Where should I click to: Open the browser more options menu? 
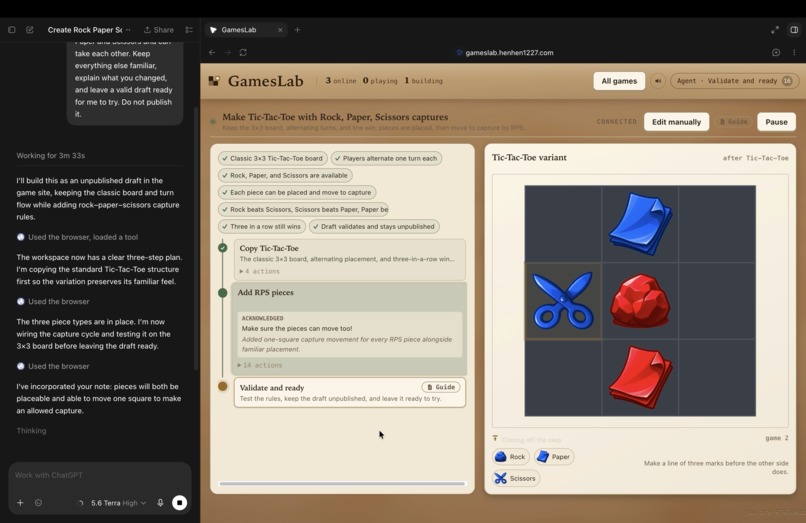[x=794, y=52]
